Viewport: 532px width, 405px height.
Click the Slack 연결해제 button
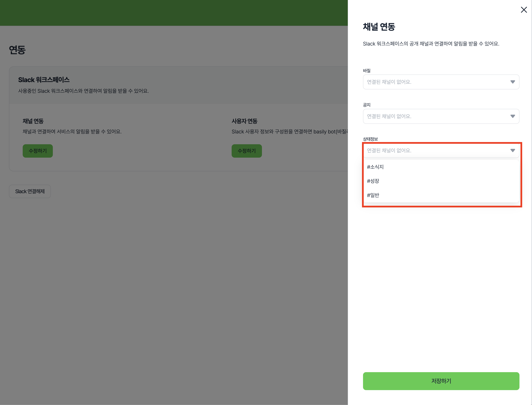pos(30,191)
